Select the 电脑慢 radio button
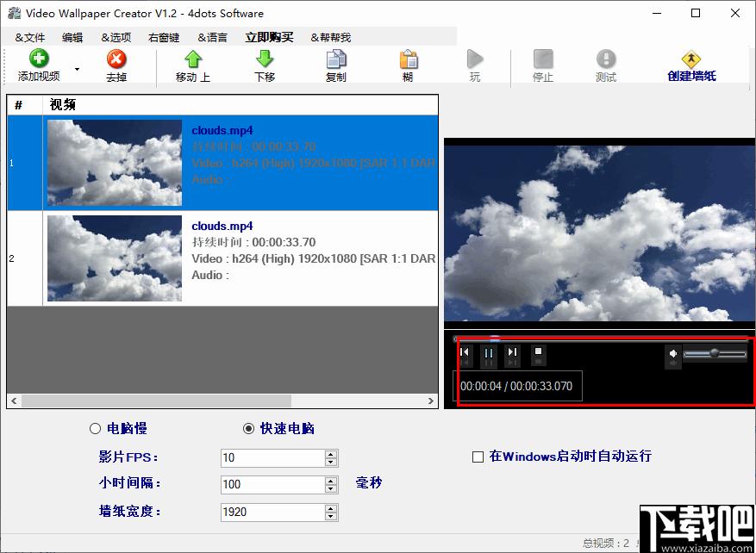Image resolution: width=756 pixels, height=553 pixels. pyautogui.click(x=95, y=429)
